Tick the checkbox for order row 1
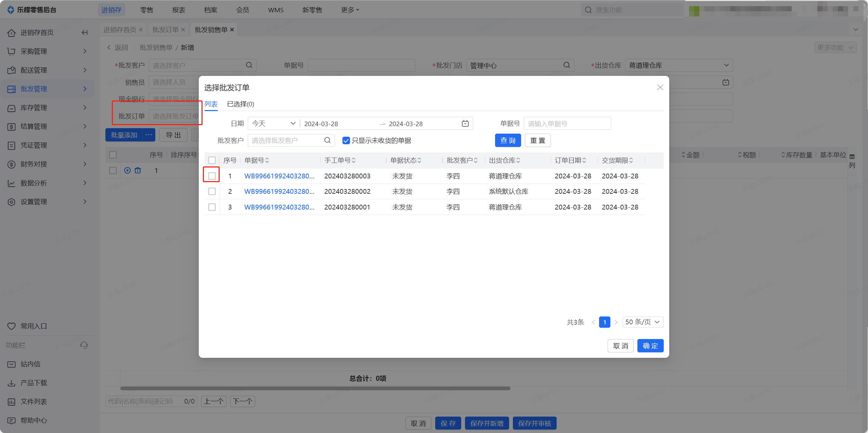Screen dimensions: 868x433 click(212, 176)
